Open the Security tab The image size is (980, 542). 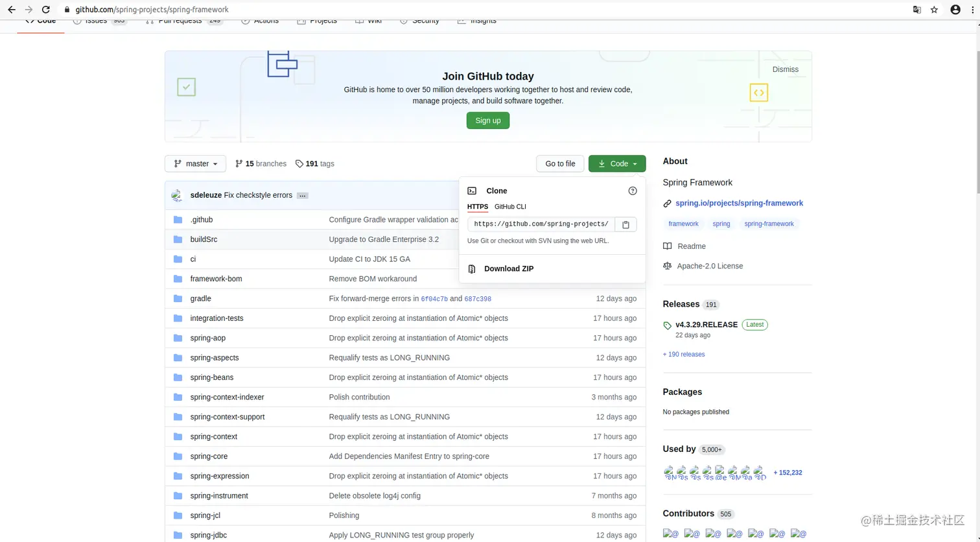point(419,21)
